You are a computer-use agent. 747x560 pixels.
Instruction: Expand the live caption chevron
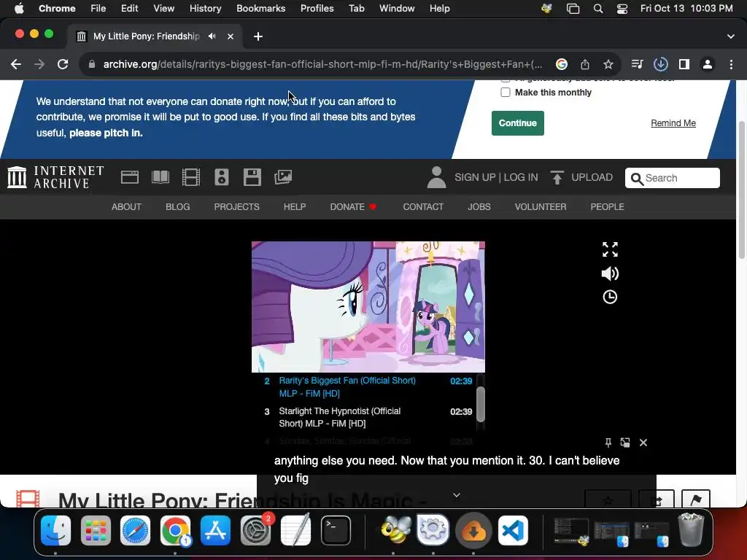click(457, 495)
